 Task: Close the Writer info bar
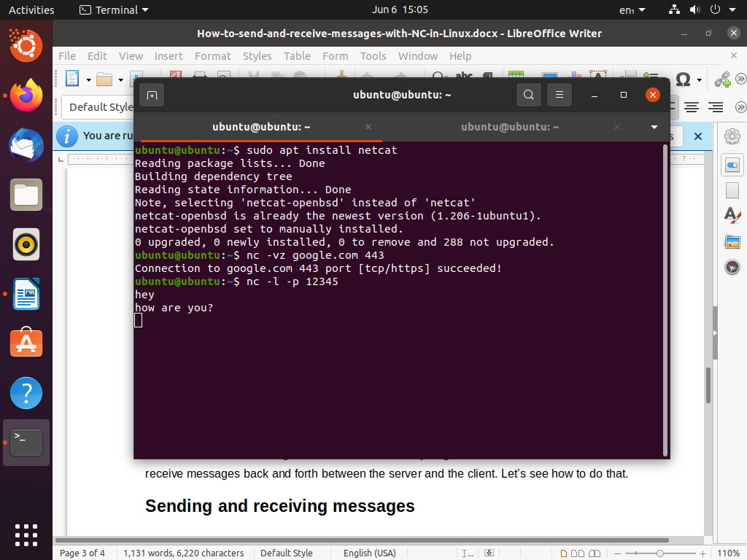point(698,136)
